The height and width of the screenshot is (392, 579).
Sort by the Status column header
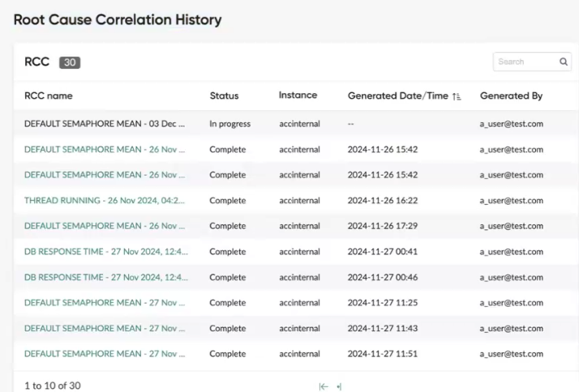coord(224,96)
